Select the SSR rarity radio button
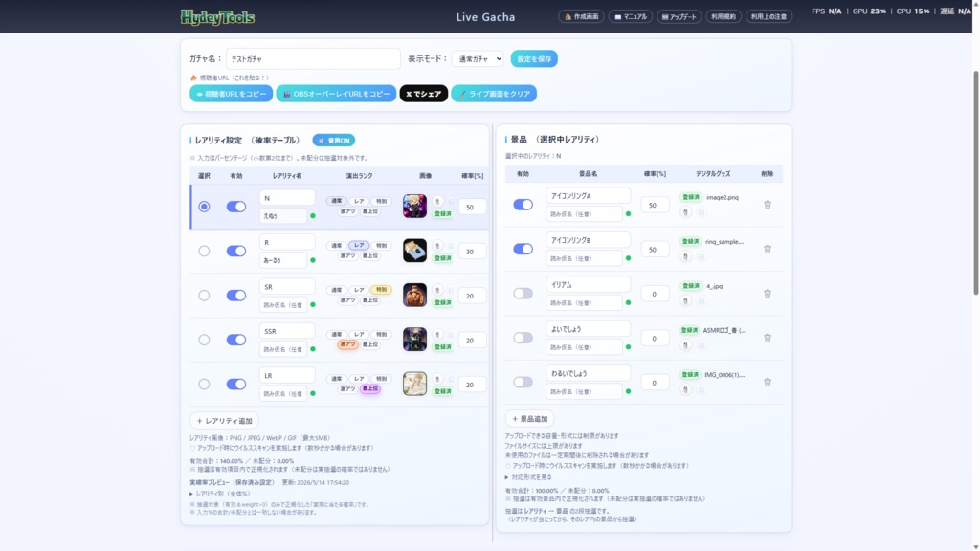This screenshot has width=980, height=551. [204, 340]
